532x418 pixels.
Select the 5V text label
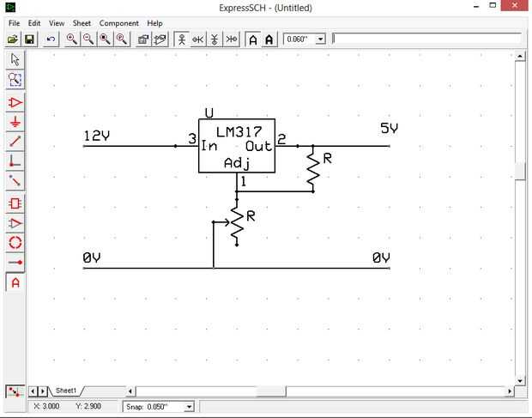[389, 128]
